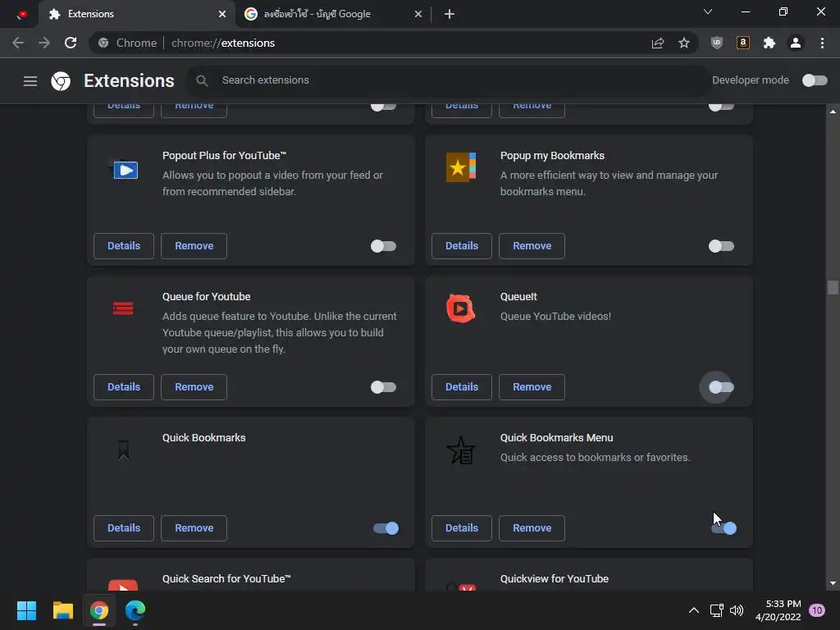Close the Google account tab
The width and height of the screenshot is (840, 630).
(x=418, y=14)
